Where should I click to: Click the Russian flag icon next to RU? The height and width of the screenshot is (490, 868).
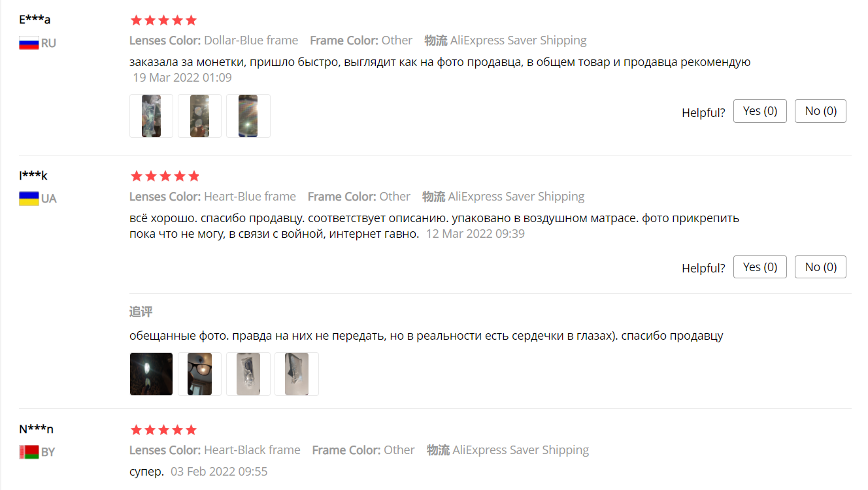coord(29,44)
